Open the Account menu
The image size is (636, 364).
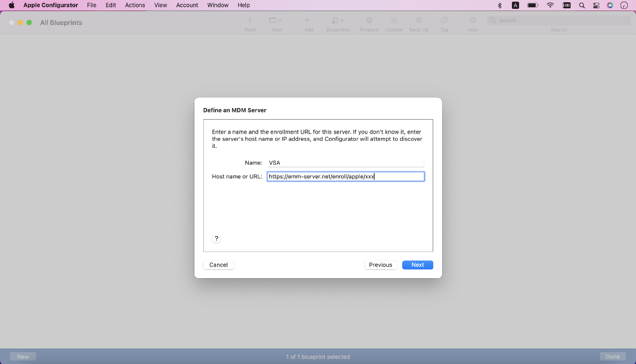(187, 5)
